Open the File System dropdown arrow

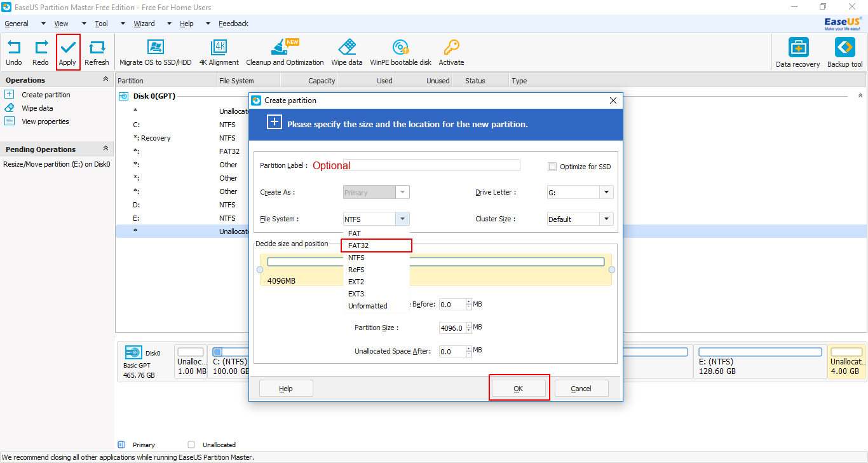click(x=402, y=219)
